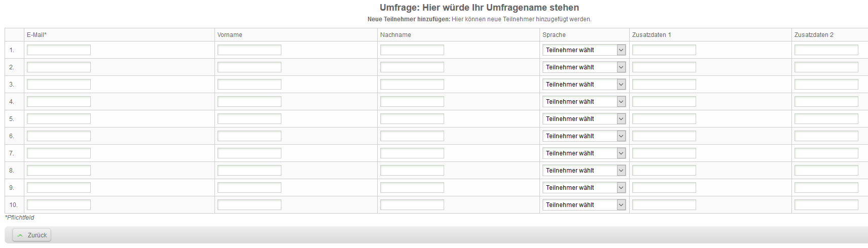The width and height of the screenshot is (868, 248).
Task: Click the Nachname field in row 3
Action: tap(412, 85)
